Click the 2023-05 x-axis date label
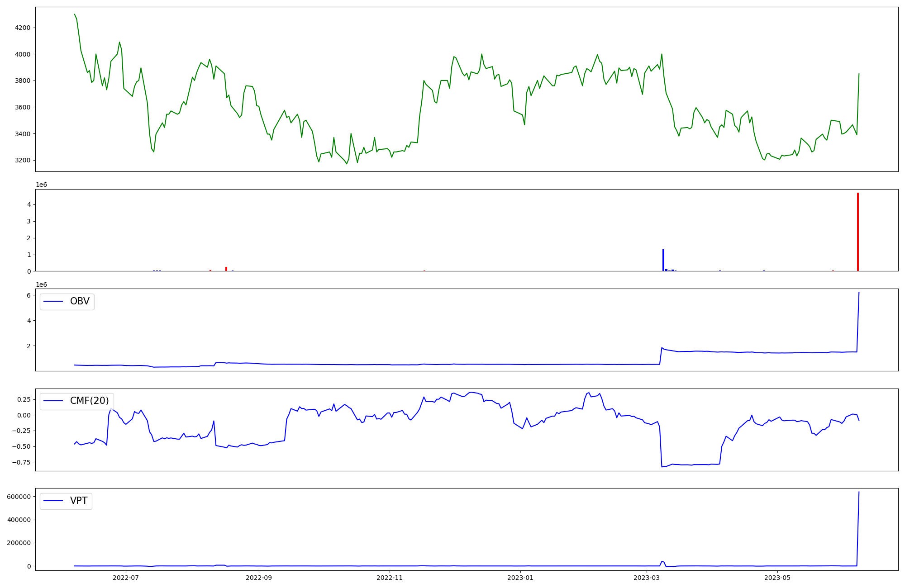 [x=777, y=578]
